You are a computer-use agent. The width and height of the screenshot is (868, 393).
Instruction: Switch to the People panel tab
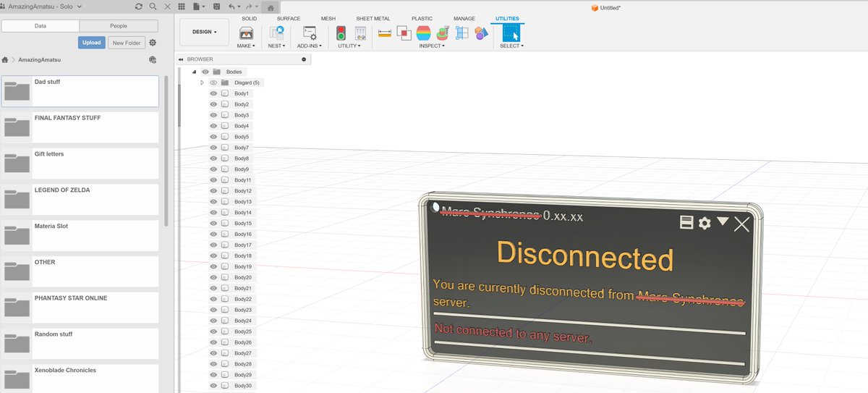pyautogui.click(x=119, y=25)
